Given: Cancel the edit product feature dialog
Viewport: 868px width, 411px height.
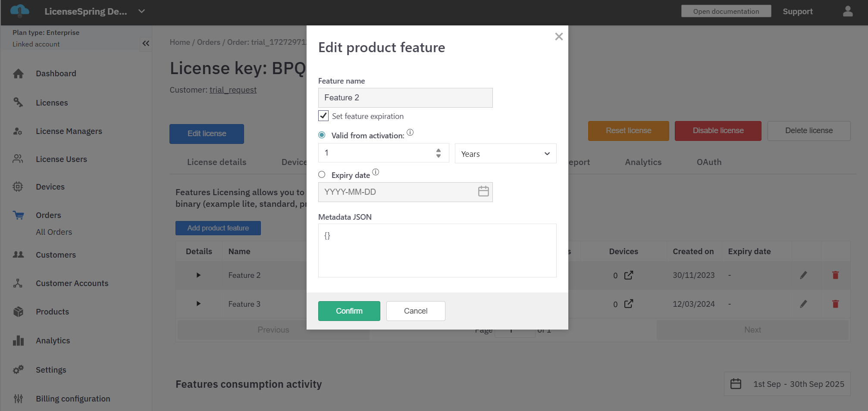Looking at the screenshot, I should (x=415, y=311).
